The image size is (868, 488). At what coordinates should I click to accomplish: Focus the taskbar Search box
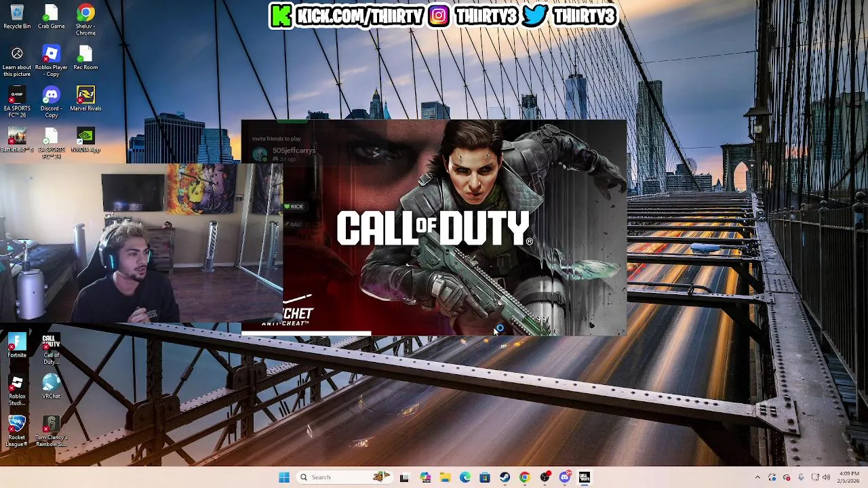point(344,477)
